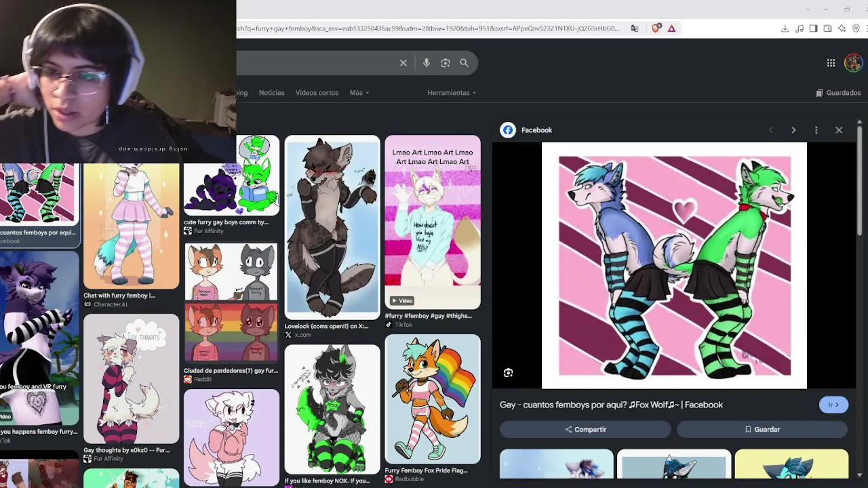Expand the Más dropdown
This screenshot has width=868, height=488.
tap(359, 93)
